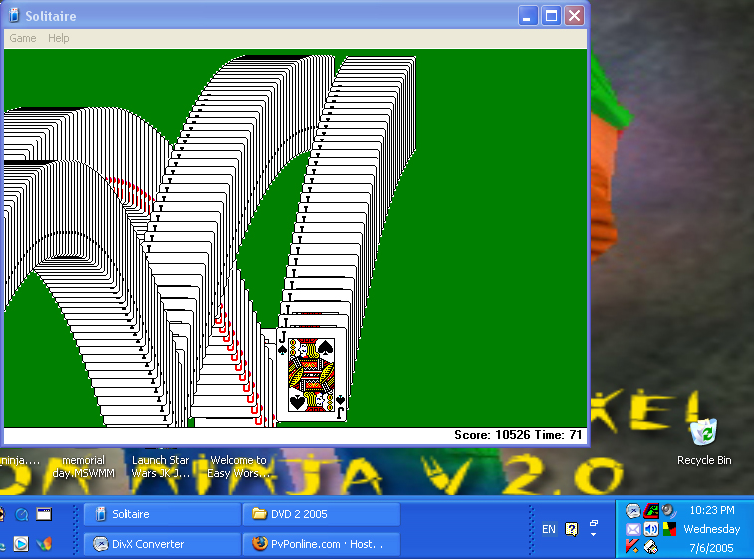This screenshot has height=560, width=755.
Task: Switch to the Solitaire taskbar button
Action: pos(161,514)
